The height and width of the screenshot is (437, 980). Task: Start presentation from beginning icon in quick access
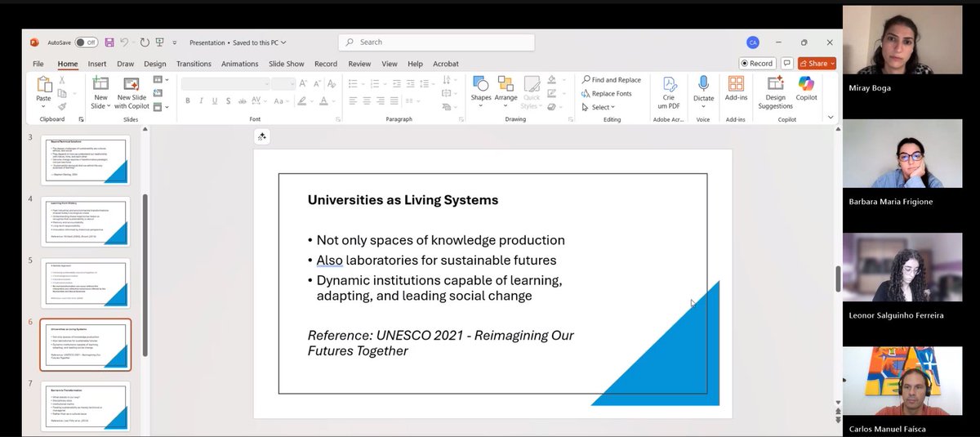click(x=160, y=42)
